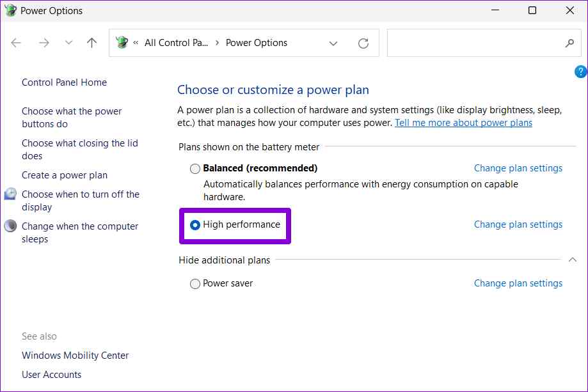
Task: Close the Power Options window
Action: [x=570, y=10]
